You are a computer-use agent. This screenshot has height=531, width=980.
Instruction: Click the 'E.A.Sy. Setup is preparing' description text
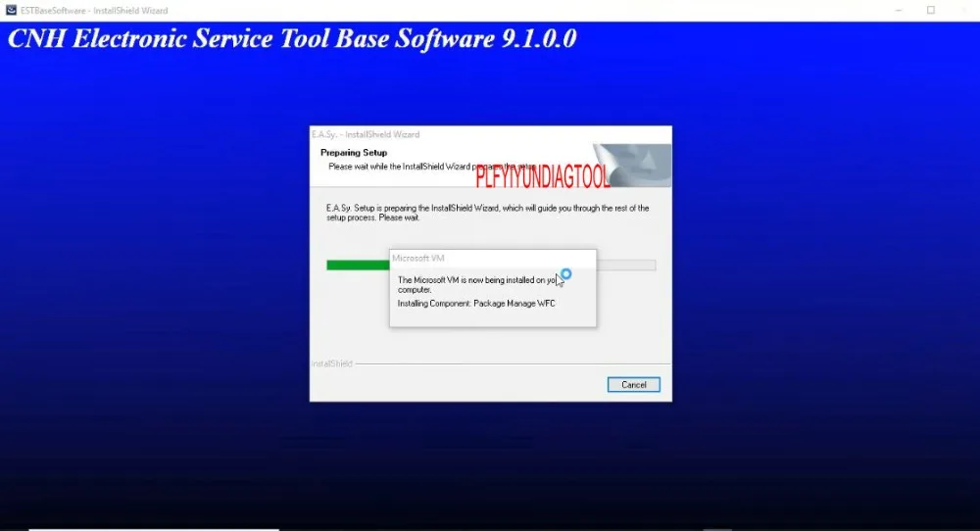[487, 213]
